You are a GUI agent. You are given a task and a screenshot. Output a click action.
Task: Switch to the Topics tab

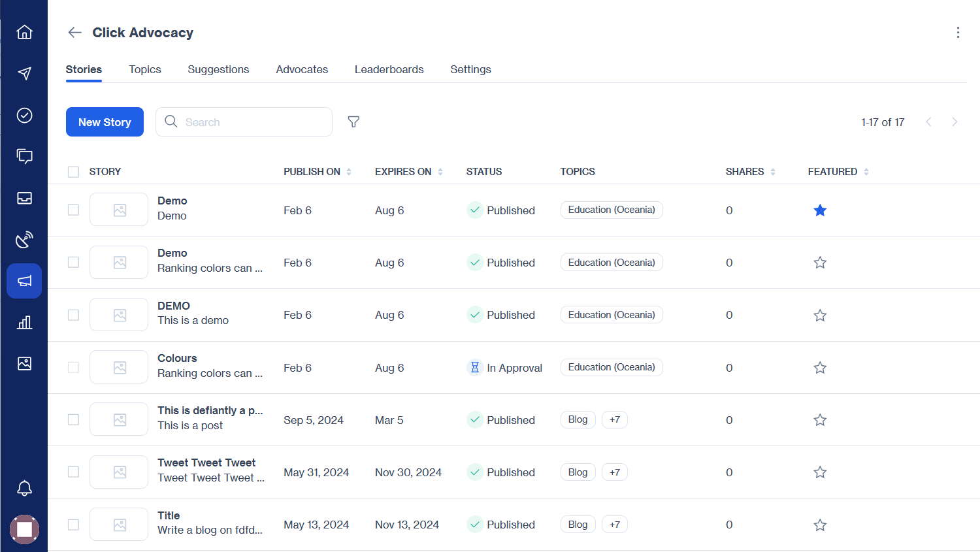click(x=145, y=69)
